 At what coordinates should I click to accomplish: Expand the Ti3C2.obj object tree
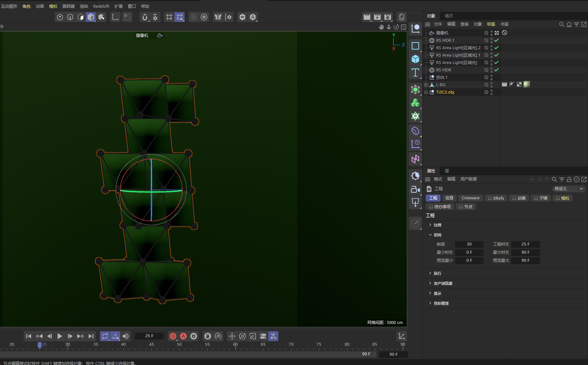pos(426,92)
